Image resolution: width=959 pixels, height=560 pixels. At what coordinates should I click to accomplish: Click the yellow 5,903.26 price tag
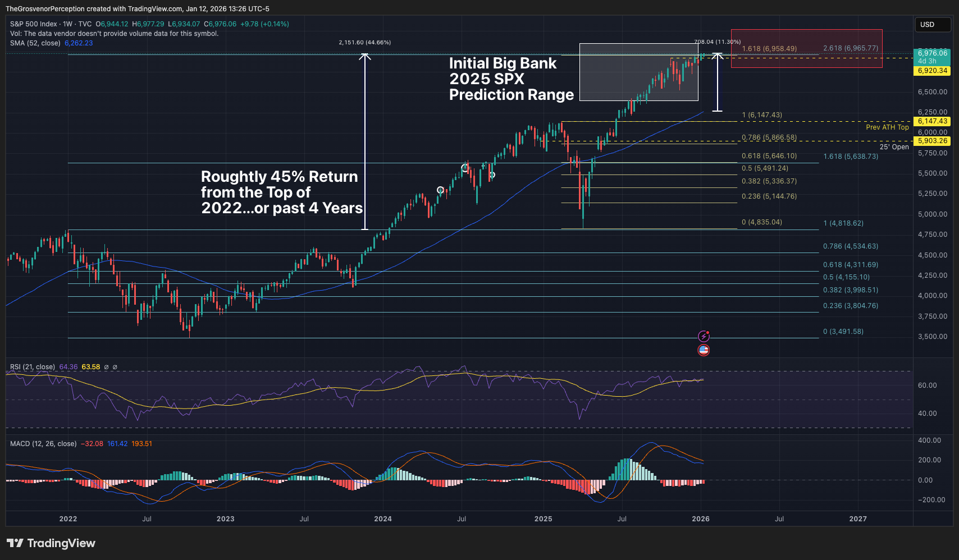932,141
